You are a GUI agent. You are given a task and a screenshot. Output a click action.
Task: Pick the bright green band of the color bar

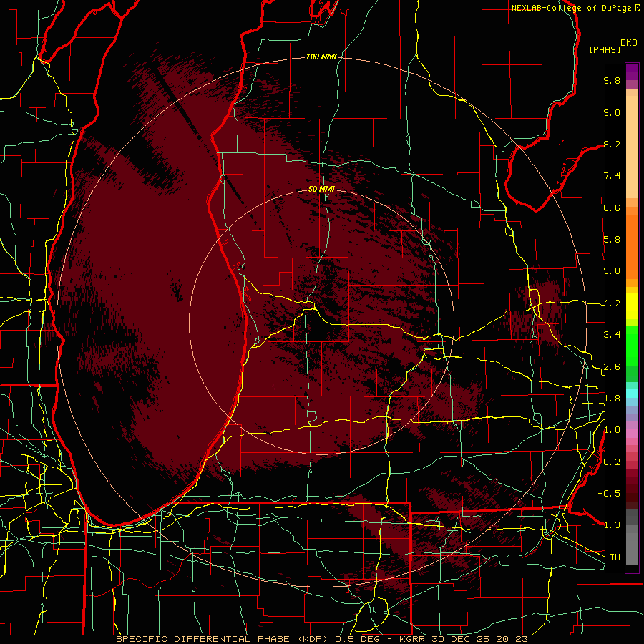click(x=632, y=345)
